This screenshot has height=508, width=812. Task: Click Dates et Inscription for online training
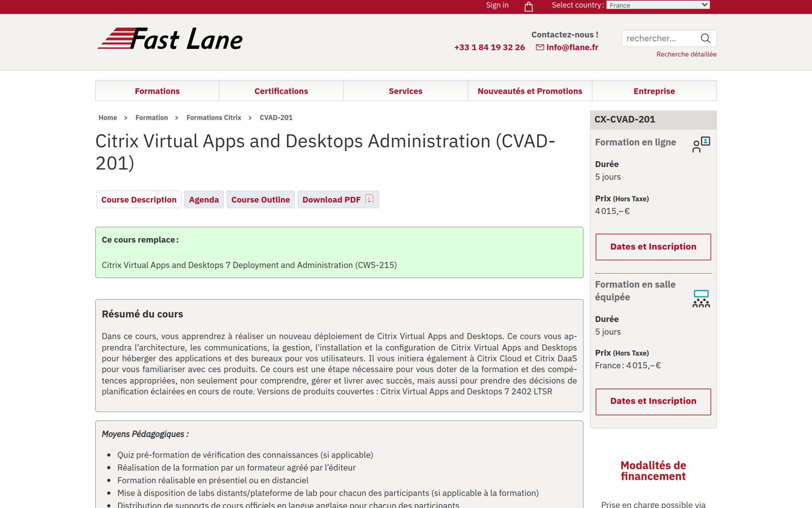(653, 247)
